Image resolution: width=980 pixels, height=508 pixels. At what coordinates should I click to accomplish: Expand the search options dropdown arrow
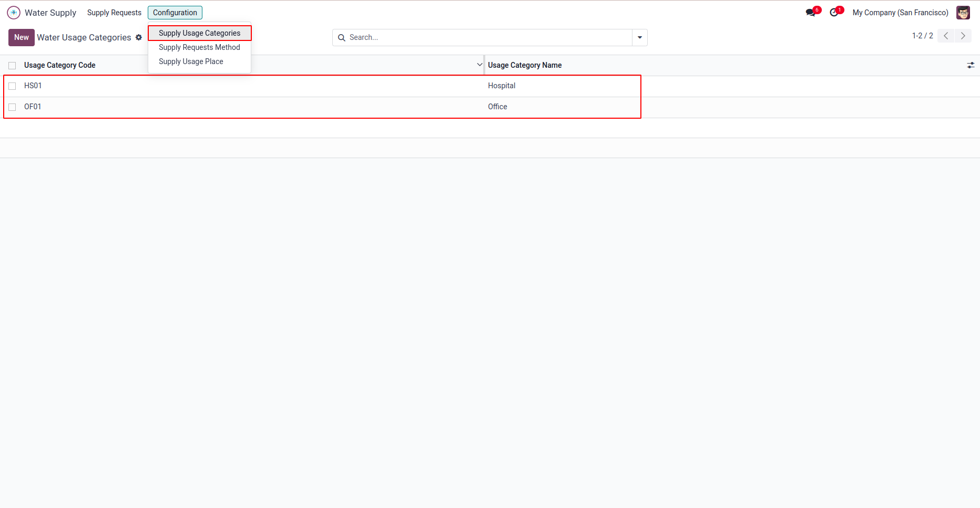coord(640,38)
